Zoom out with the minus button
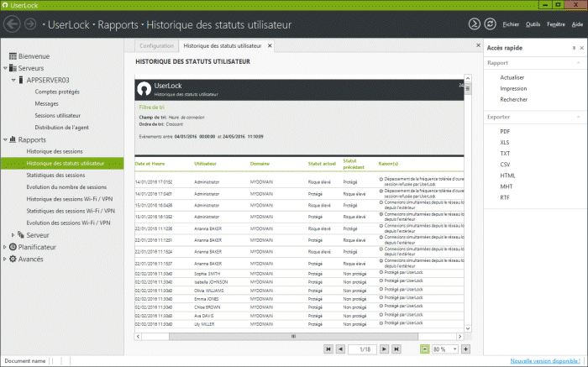This screenshot has width=588, height=367. pos(424,349)
